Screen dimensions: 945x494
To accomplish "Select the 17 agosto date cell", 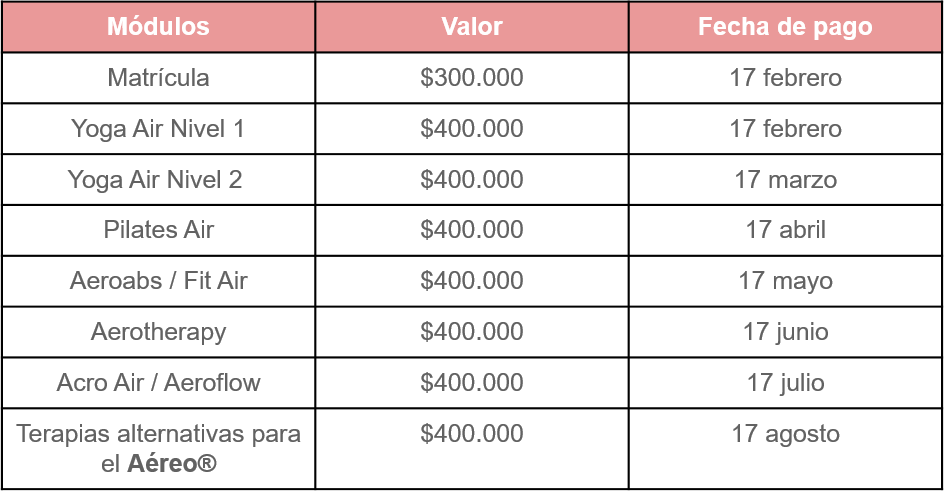I will (785, 449).
